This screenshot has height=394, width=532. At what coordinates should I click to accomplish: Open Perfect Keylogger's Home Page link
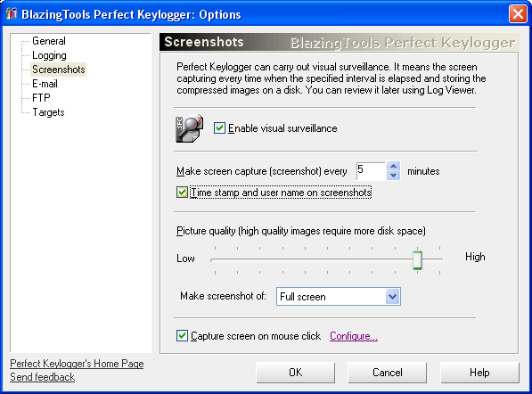[x=77, y=364]
